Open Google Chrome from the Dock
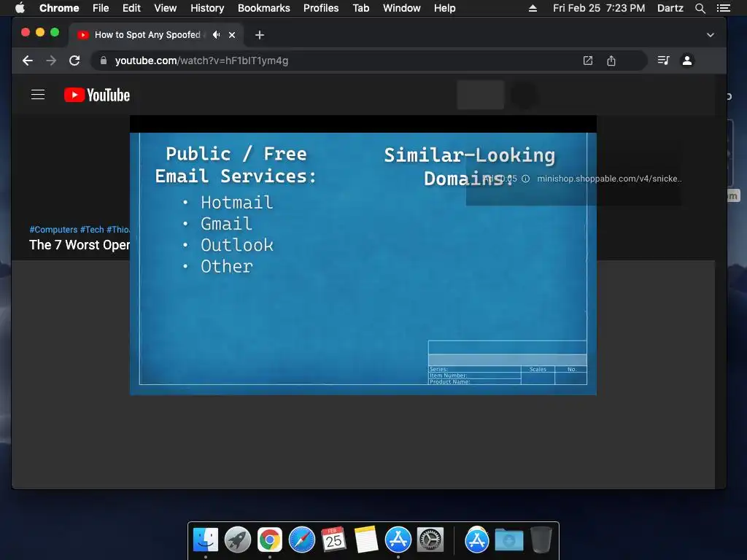 pos(270,540)
